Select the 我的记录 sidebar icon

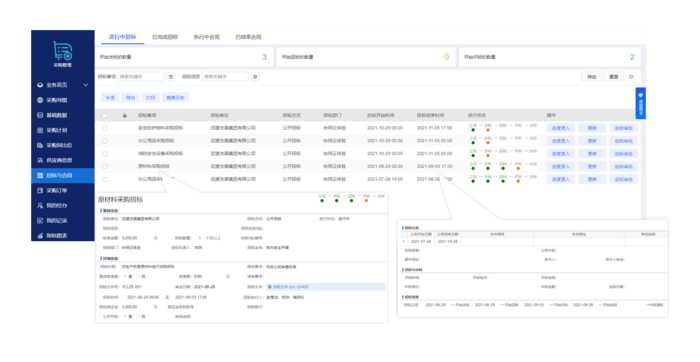(x=40, y=221)
